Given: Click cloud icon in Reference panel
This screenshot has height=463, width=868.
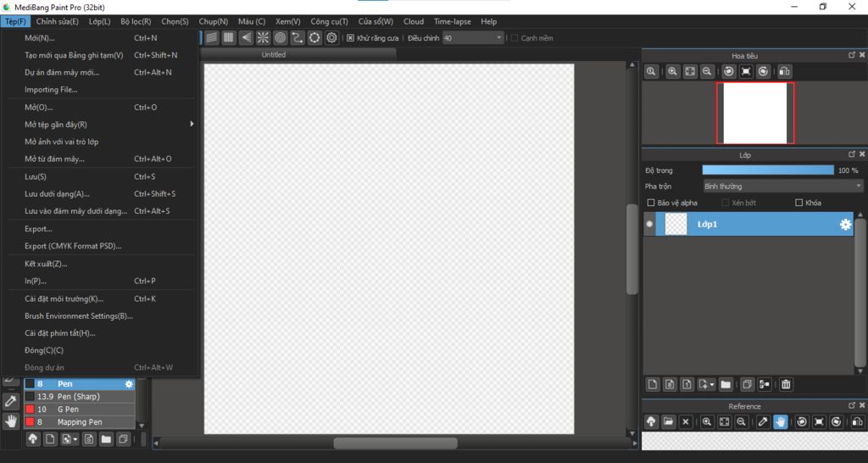Looking at the screenshot, I should [x=651, y=422].
